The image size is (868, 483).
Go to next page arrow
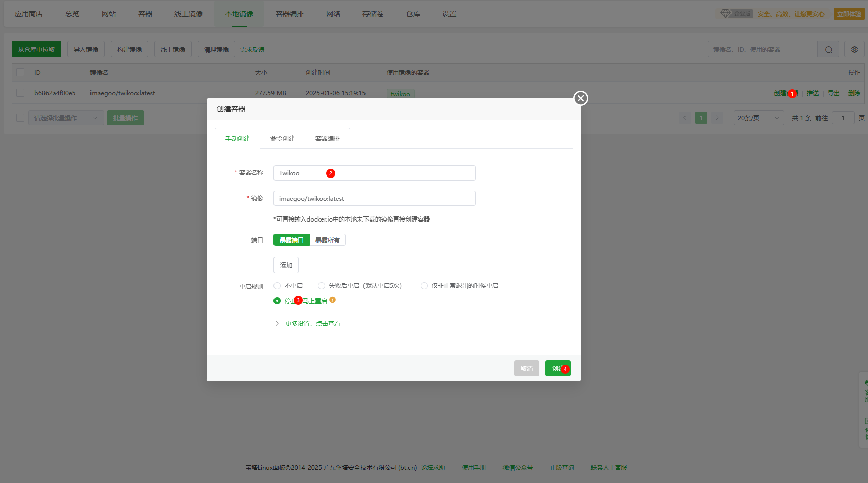pyautogui.click(x=717, y=118)
